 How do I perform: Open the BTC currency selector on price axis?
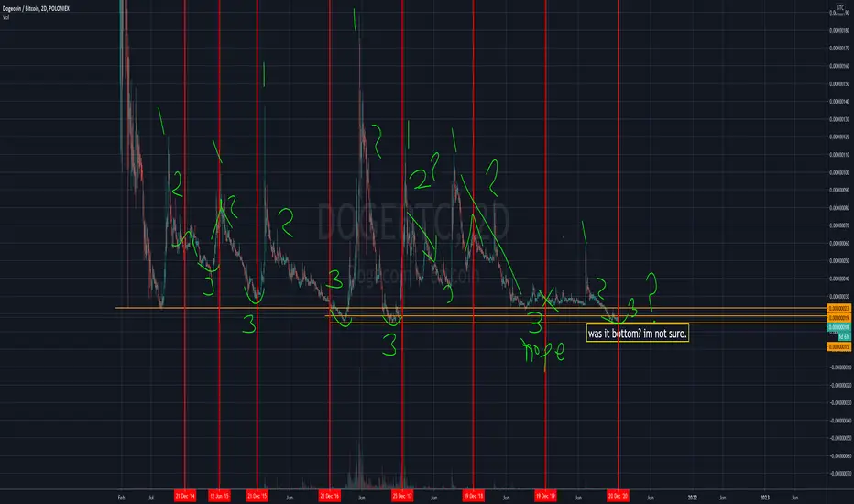pyautogui.click(x=839, y=8)
